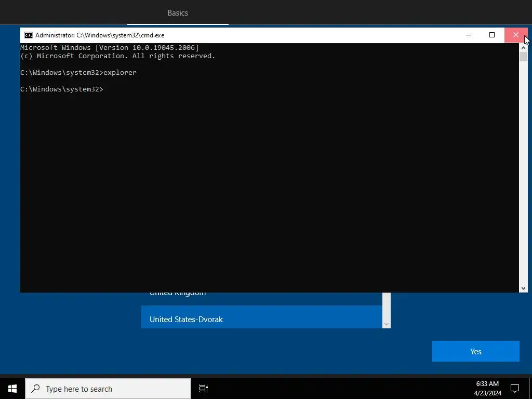The width and height of the screenshot is (532, 399).
Task: Click the cmd window scroll up arrow
Action: click(x=523, y=47)
